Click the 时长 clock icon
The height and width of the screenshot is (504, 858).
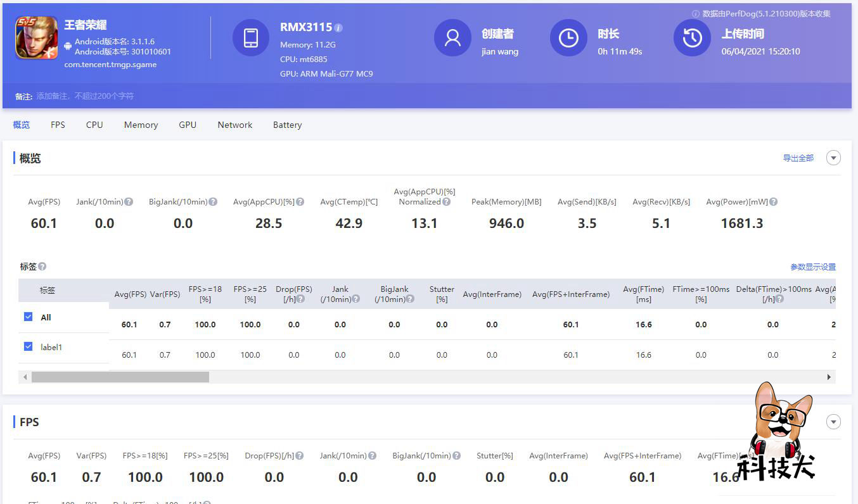pyautogui.click(x=568, y=38)
